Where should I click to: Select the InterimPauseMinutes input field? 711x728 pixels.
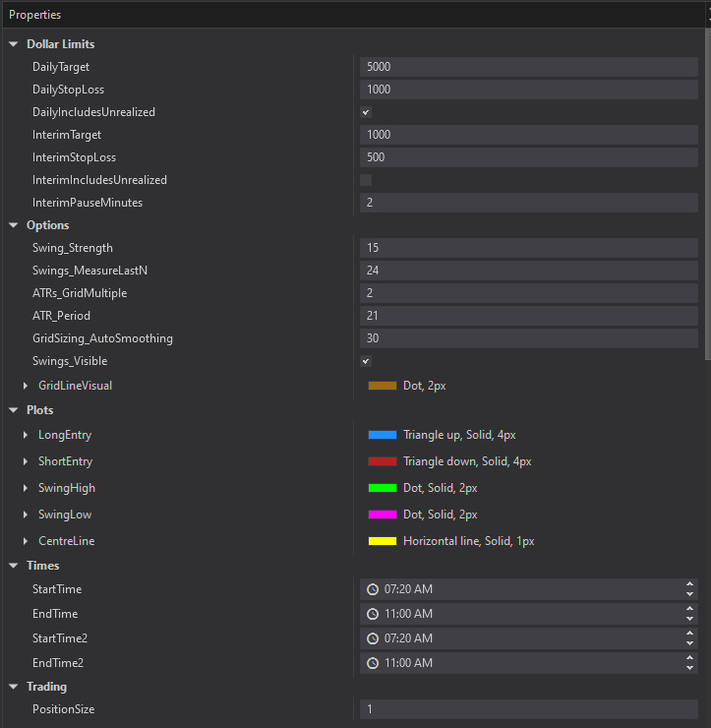click(x=529, y=203)
